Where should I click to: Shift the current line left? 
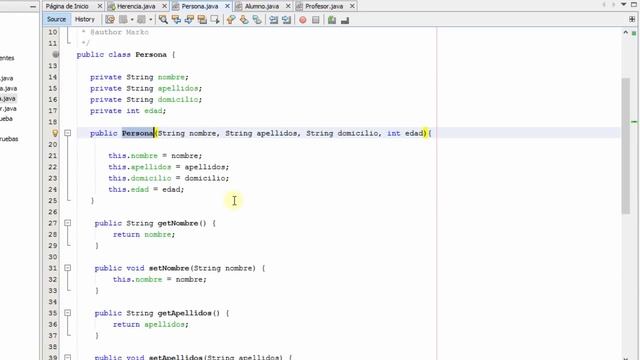(x=273, y=20)
